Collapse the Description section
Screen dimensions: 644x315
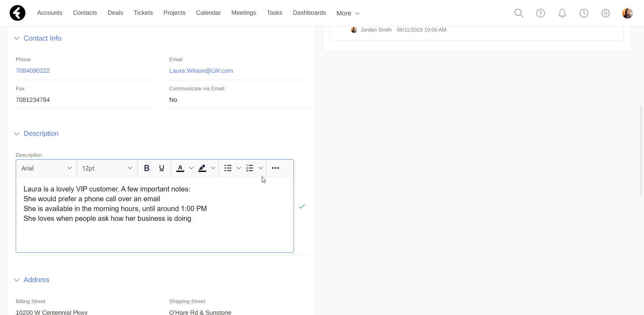pos(16,134)
